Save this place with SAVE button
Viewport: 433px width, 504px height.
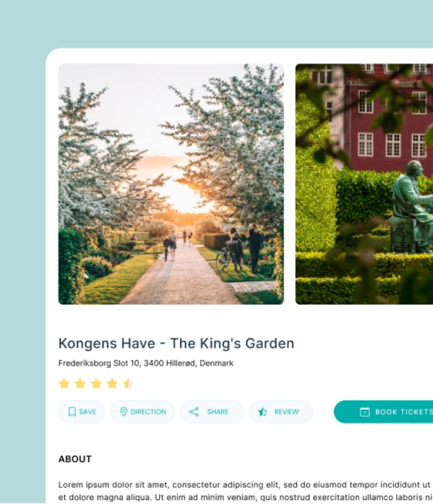pyautogui.click(x=82, y=412)
